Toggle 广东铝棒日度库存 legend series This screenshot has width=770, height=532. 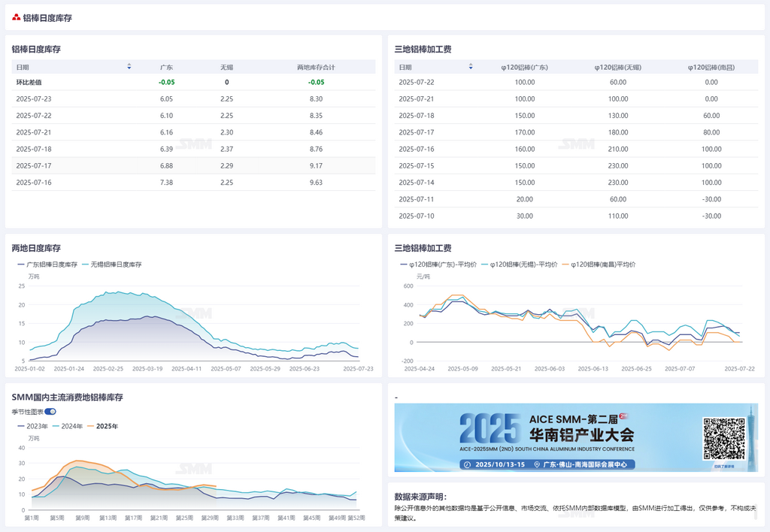click(x=47, y=264)
